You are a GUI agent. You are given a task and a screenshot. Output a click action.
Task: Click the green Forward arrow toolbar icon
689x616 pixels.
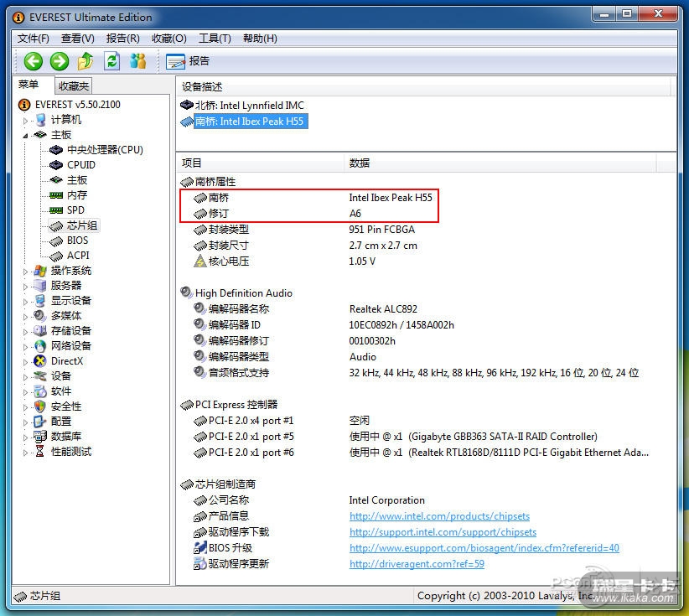pyautogui.click(x=60, y=61)
